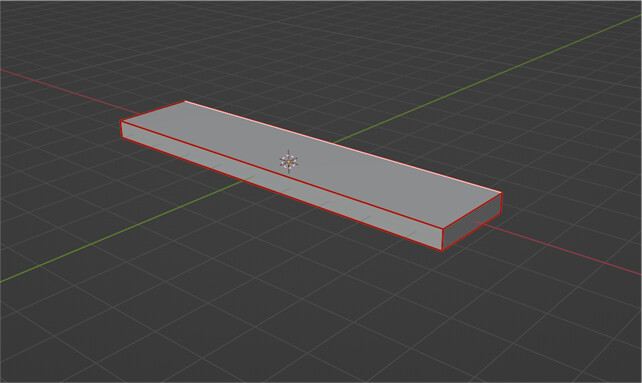Click the slab's far back top-left corner vertex

[x=185, y=101]
